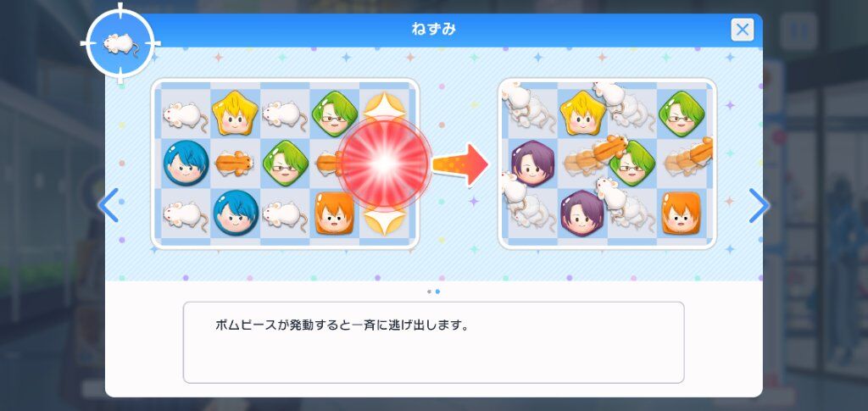This screenshot has height=411, width=868.
Task: Tap the green diamond character in top-right of right panel
Action: pyautogui.click(x=681, y=114)
